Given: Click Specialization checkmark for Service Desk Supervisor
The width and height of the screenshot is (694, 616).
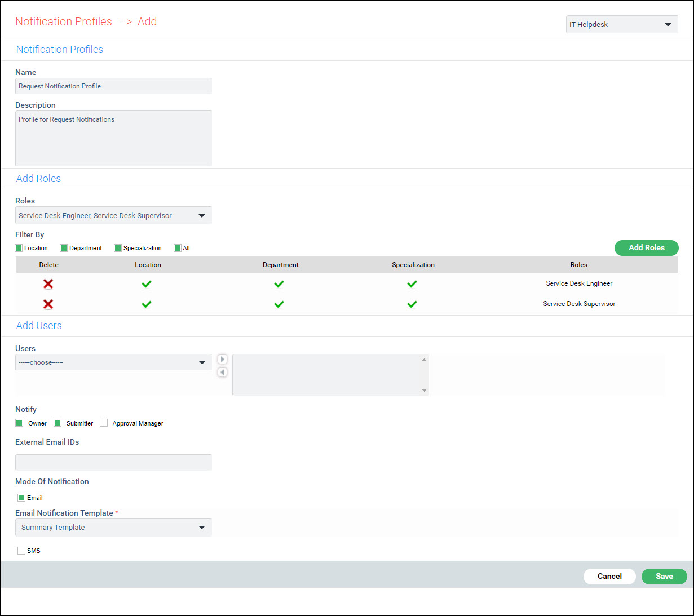Looking at the screenshot, I should (x=412, y=304).
